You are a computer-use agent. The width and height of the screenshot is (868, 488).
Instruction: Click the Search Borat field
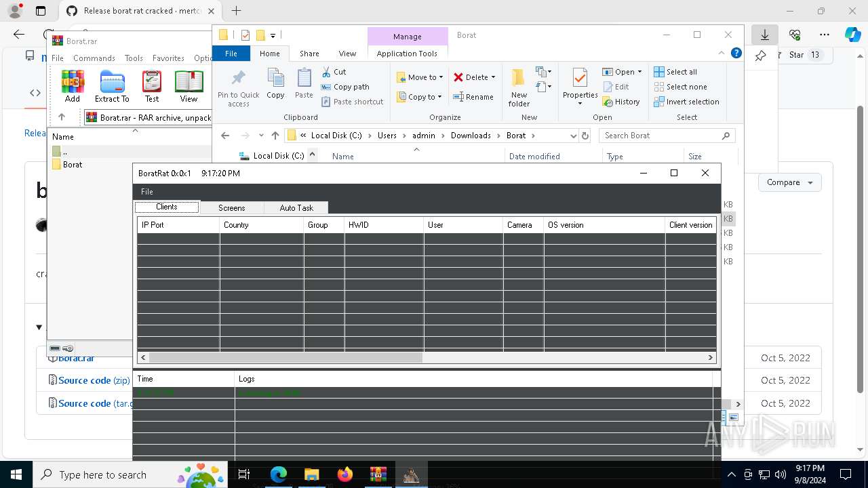[x=667, y=136]
